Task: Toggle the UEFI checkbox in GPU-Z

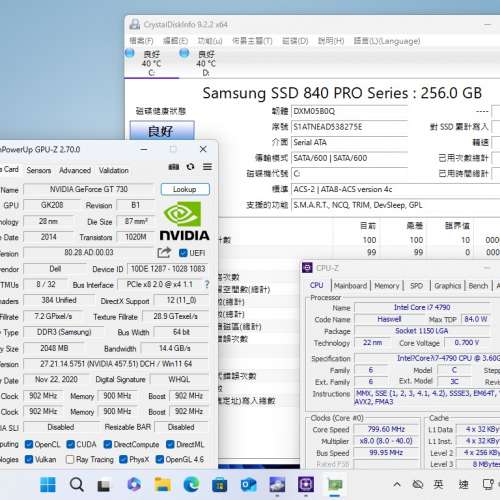Action: [183, 253]
